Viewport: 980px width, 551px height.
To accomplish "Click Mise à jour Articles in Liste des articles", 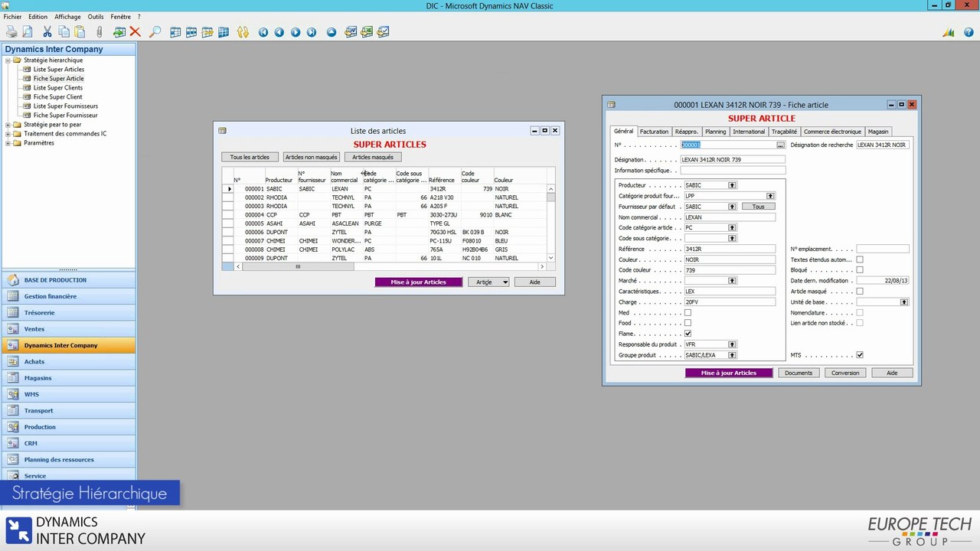I will 419,282.
